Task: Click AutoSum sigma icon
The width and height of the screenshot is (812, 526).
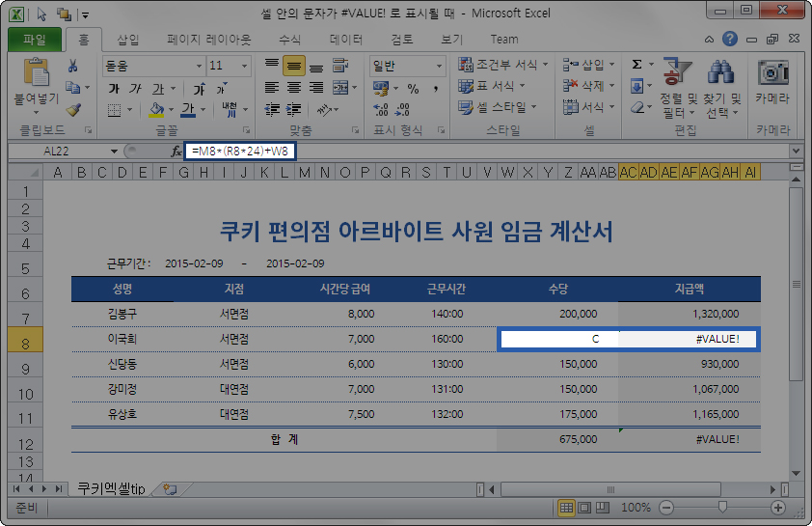Action: tap(636, 65)
